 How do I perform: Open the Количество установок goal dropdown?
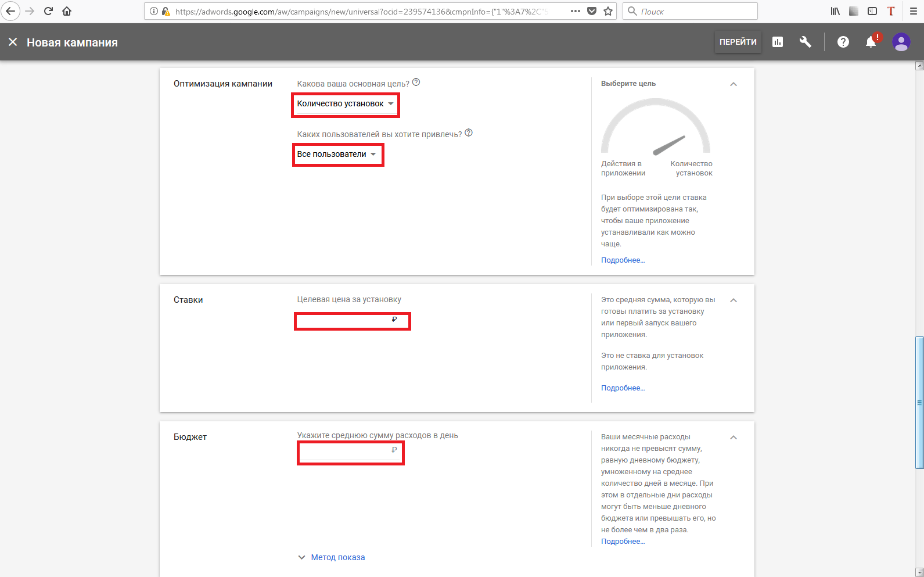[x=346, y=104]
